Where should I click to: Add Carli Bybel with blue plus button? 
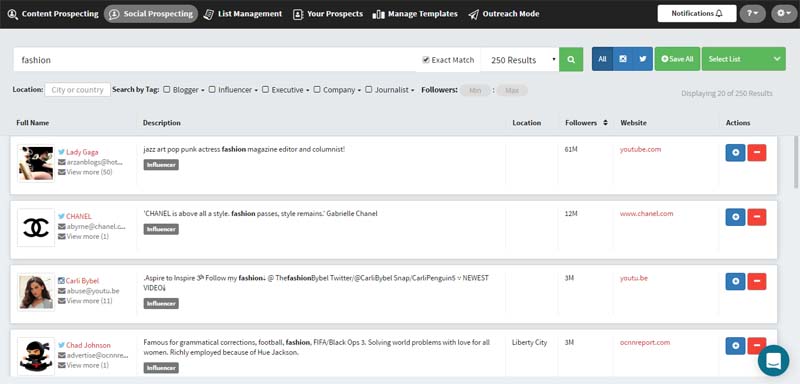[x=735, y=281]
